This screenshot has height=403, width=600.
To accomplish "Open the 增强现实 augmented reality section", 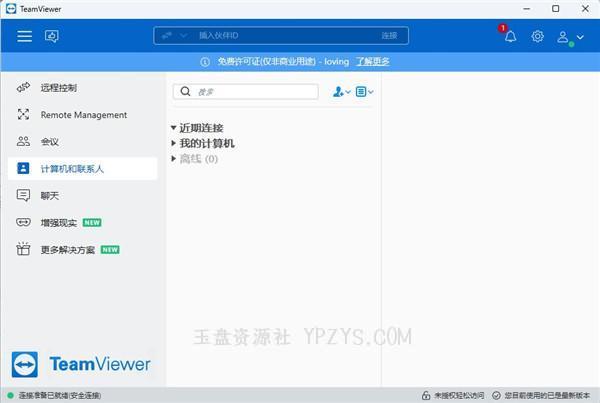I will click(x=83, y=222).
